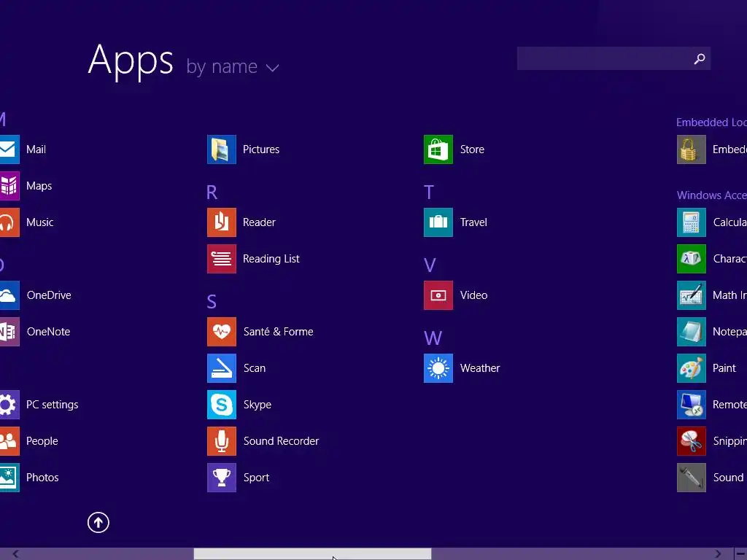Launch the Calculator icon
The width and height of the screenshot is (747, 560).
pos(692,222)
